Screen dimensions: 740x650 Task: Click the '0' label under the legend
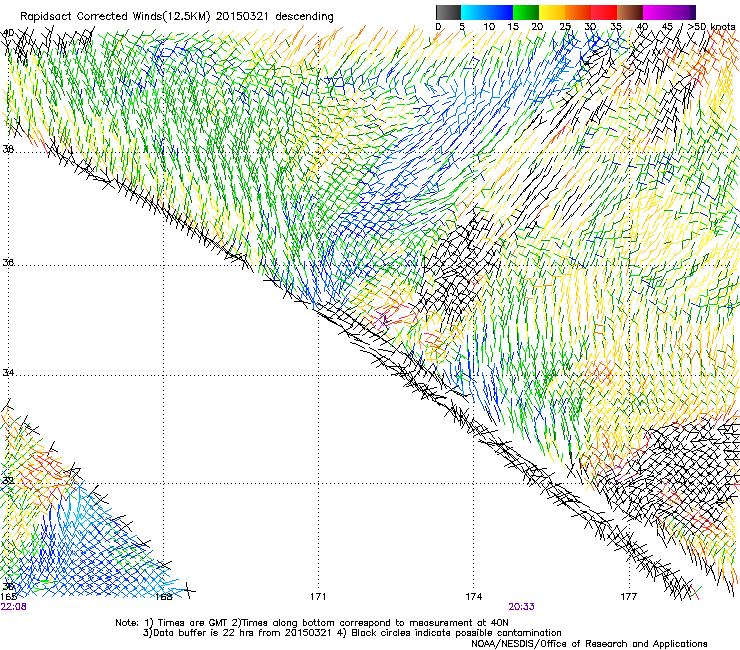[438, 27]
